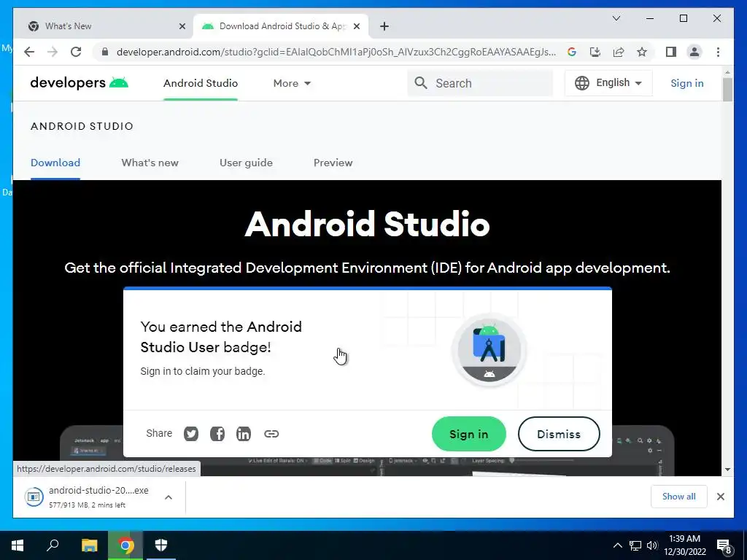The height and width of the screenshot is (560, 747).
Task: Open the Chrome profile avatar
Action: tap(694, 52)
